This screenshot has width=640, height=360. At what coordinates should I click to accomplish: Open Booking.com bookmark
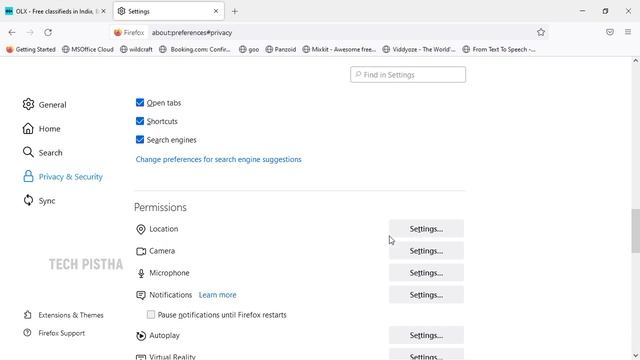click(x=195, y=49)
